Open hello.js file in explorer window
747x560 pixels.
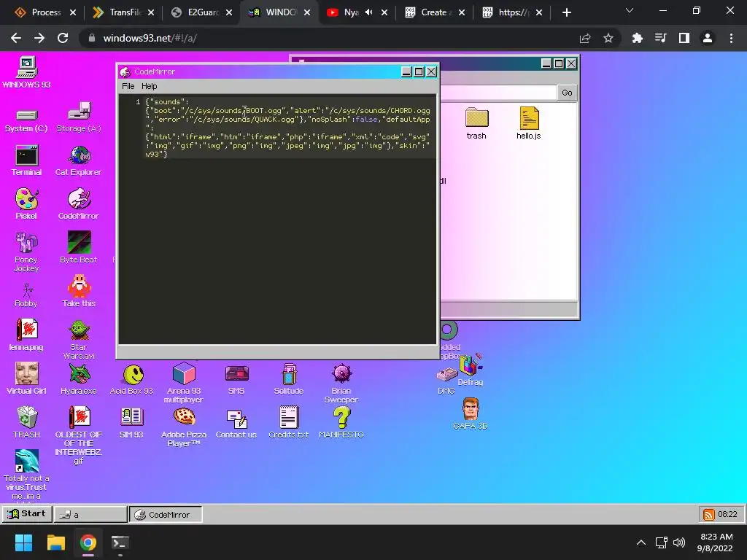tap(529, 122)
